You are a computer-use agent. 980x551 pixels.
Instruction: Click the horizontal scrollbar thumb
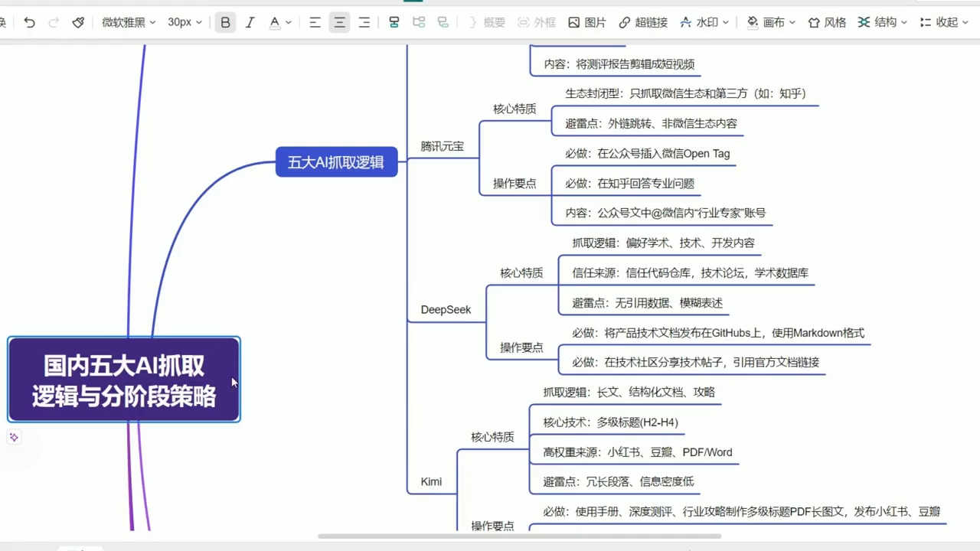click(x=520, y=536)
